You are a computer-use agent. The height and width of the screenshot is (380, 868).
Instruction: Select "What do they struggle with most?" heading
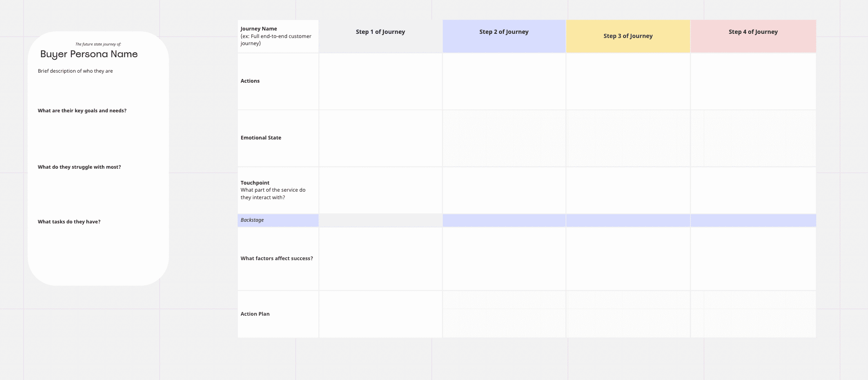pyautogui.click(x=79, y=167)
